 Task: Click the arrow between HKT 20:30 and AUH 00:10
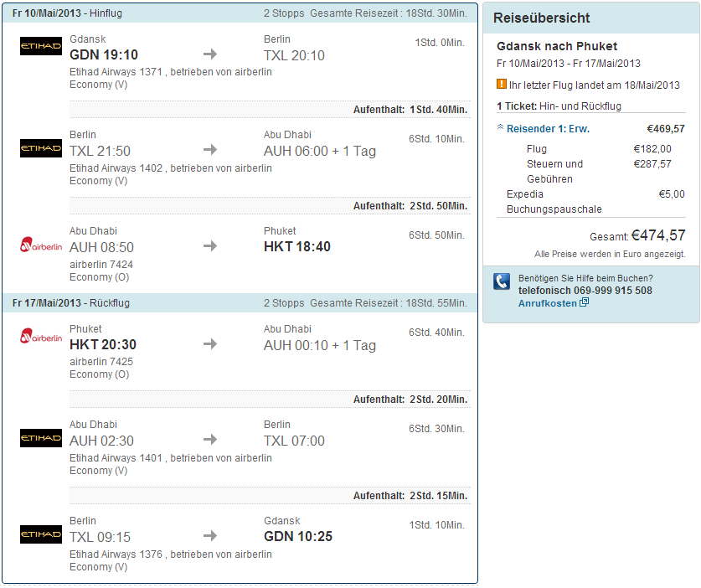pyautogui.click(x=210, y=344)
